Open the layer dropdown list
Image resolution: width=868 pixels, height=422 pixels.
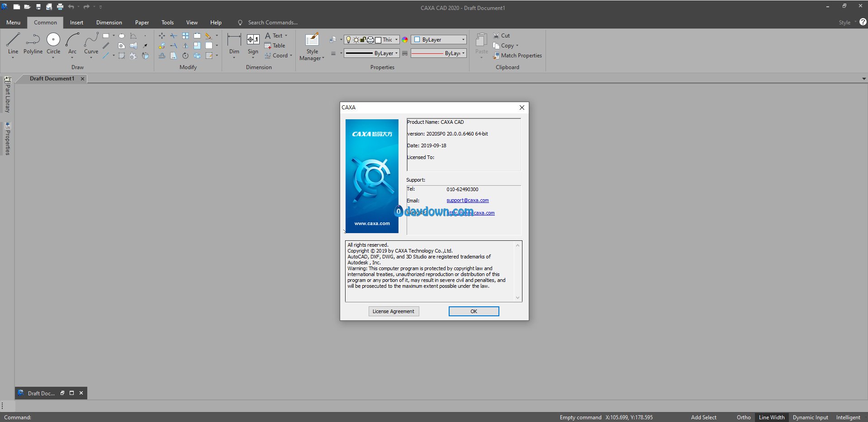click(397, 40)
